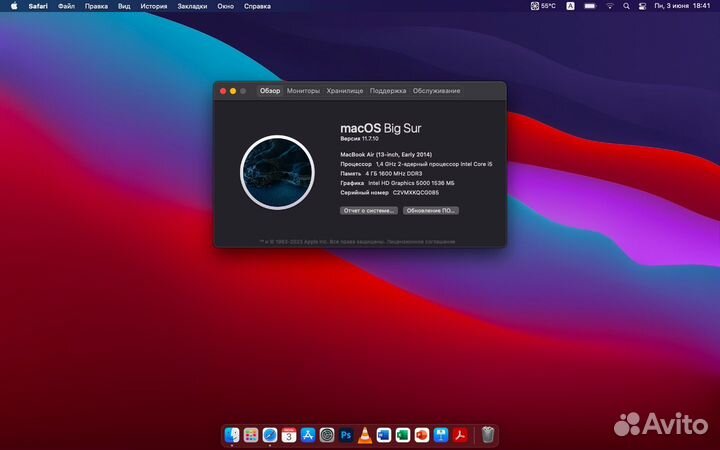
Task: Click the fan temperature monitor 55°C icon
Action: pos(543,6)
